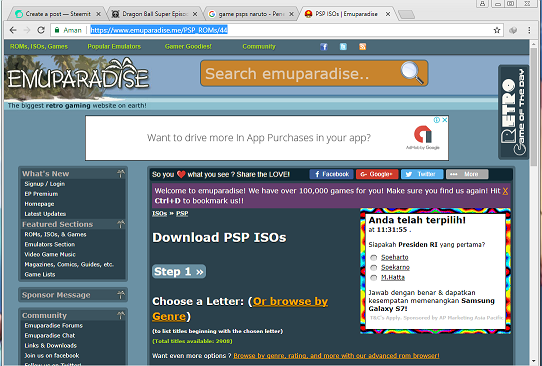Screen dimensions: 542x366
Task: Open the Gamer Goodies! menu
Action: [x=188, y=47]
